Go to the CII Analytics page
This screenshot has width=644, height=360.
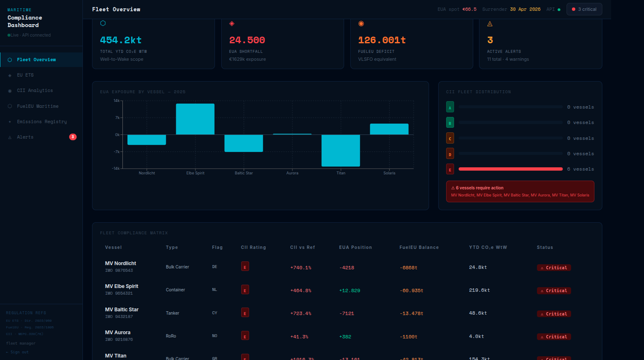click(35, 91)
